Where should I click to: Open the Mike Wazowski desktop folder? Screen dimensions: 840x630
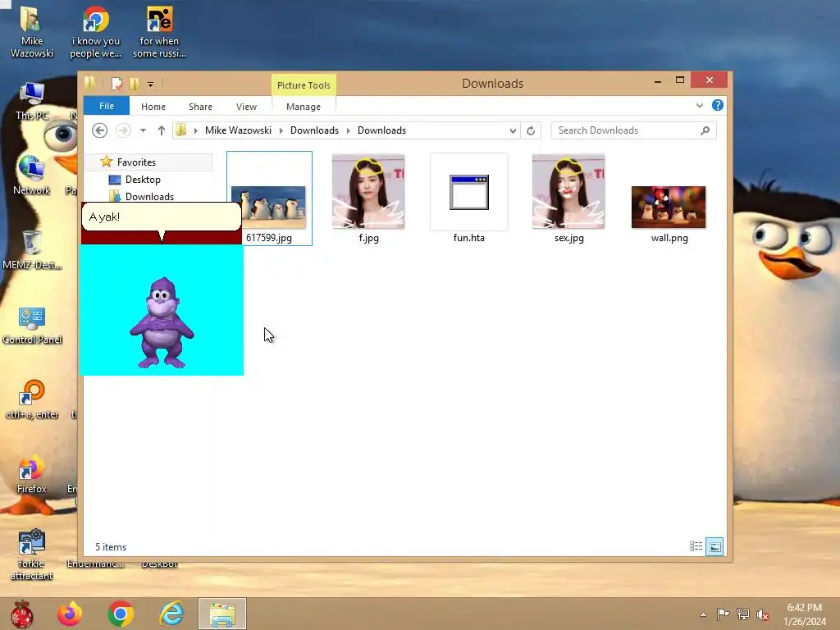32,32
